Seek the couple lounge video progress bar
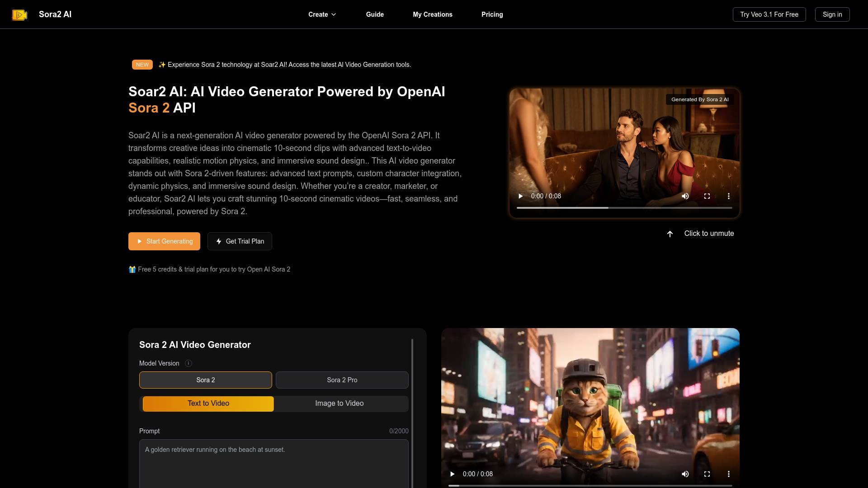Viewport: 868px width, 488px height. (x=624, y=208)
